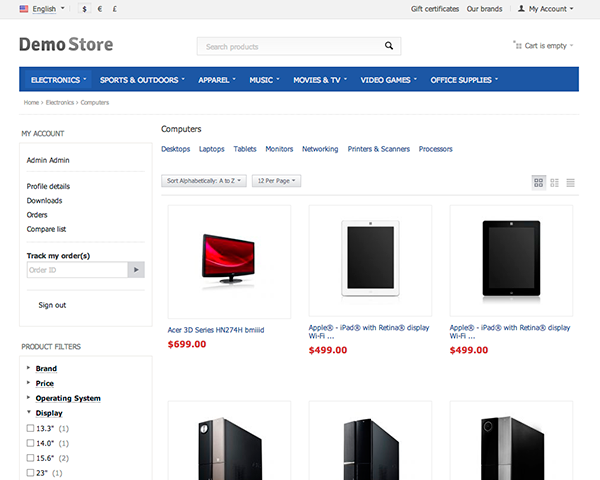Open Our brands link

pos(484,9)
